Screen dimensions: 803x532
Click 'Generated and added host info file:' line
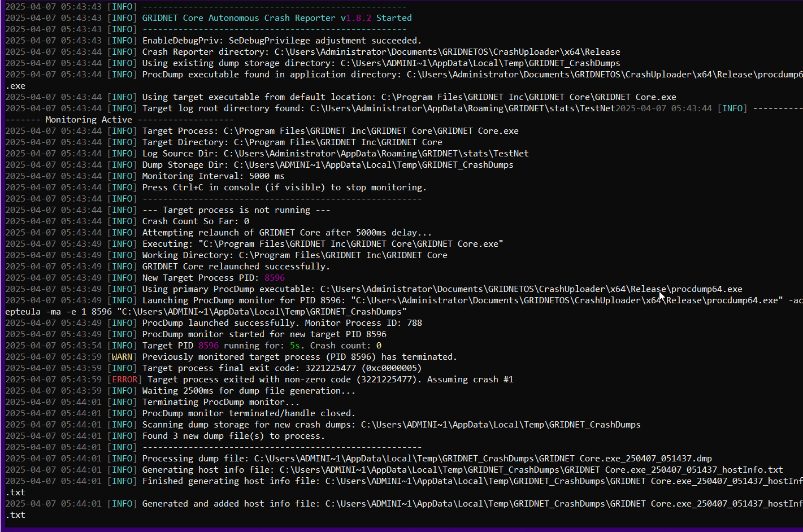click(x=472, y=504)
